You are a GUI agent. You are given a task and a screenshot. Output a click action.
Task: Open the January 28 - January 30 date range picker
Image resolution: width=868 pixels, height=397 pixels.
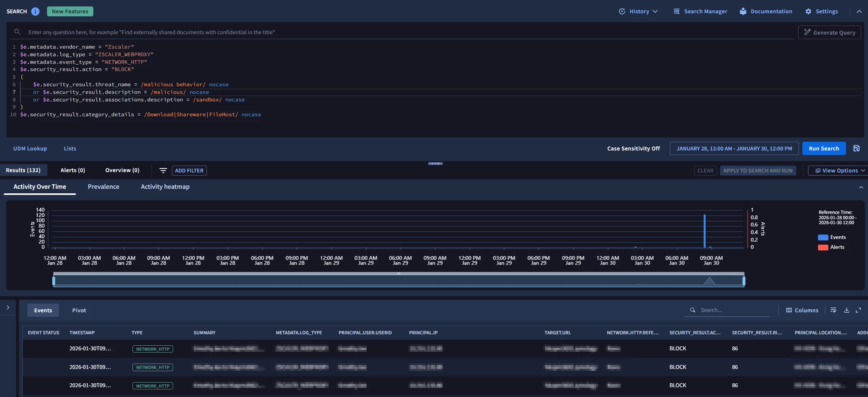tap(734, 149)
